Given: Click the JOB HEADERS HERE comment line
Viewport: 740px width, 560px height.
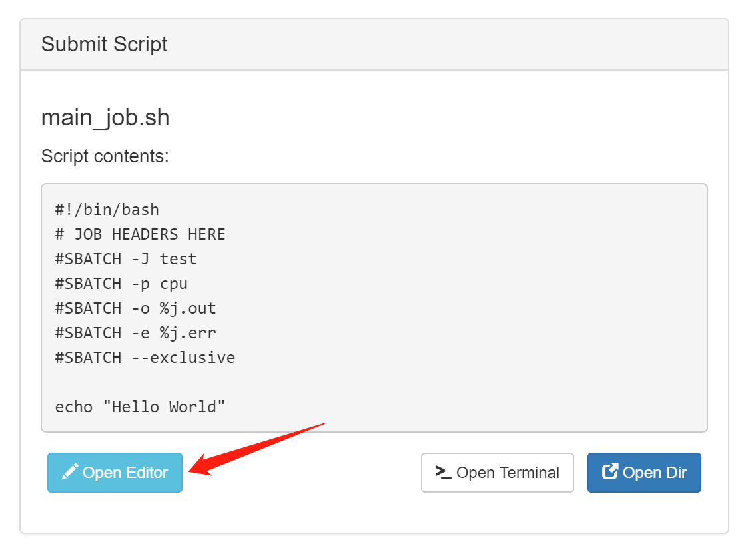Looking at the screenshot, I should click(140, 234).
